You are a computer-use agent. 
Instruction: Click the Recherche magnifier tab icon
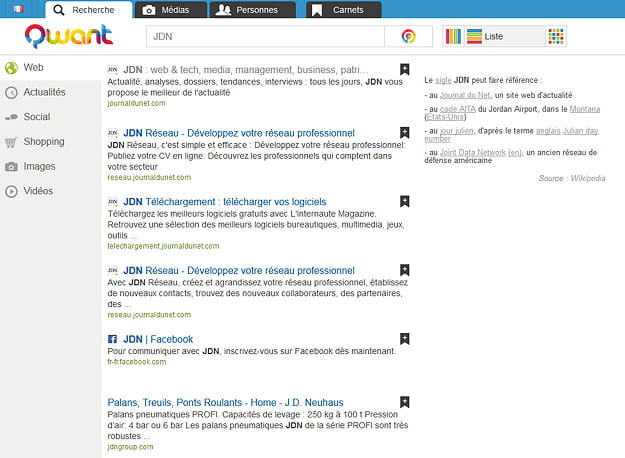click(59, 10)
